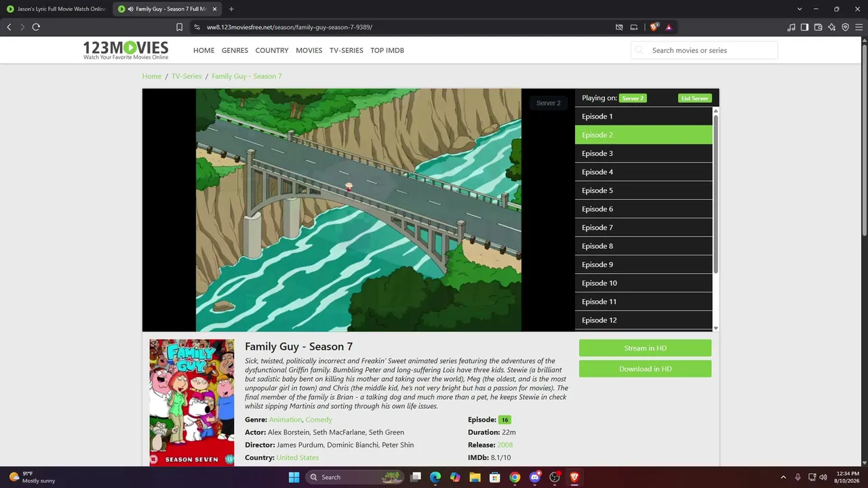Screen dimensions: 868x488
Task: Open the List Server dropdown
Action: click(x=694, y=98)
